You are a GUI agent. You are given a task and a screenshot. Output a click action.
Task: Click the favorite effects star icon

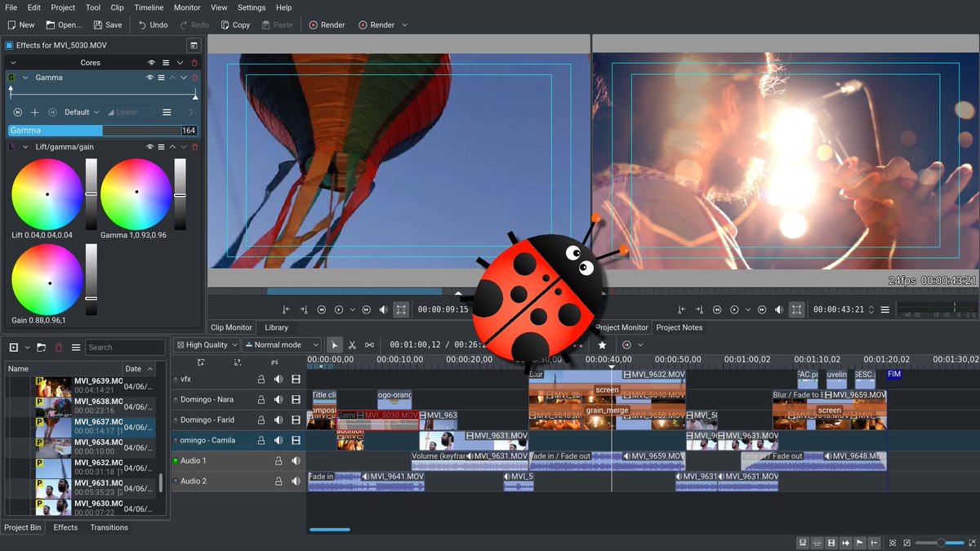[x=603, y=344]
